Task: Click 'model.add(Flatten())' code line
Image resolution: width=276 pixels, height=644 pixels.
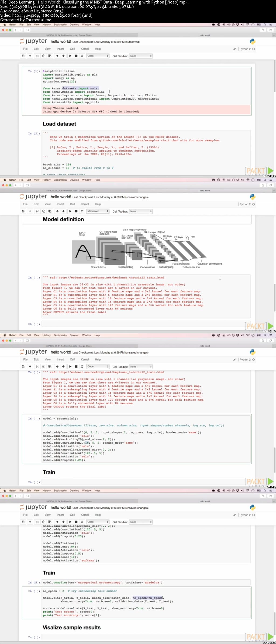Action: 60,543
